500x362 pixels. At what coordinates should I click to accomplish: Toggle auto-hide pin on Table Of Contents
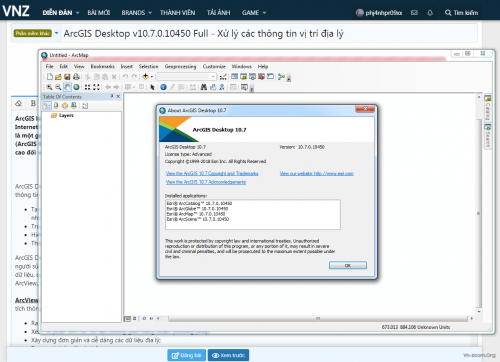point(112,96)
